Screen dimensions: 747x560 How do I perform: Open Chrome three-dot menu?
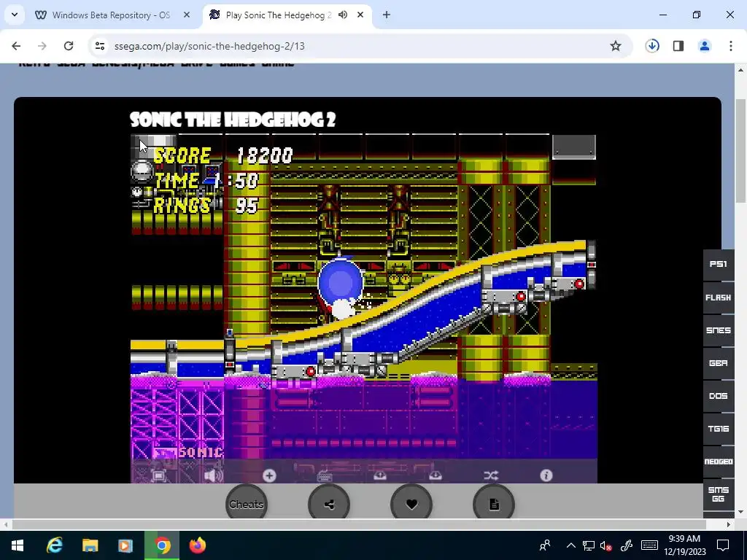[731, 46]
